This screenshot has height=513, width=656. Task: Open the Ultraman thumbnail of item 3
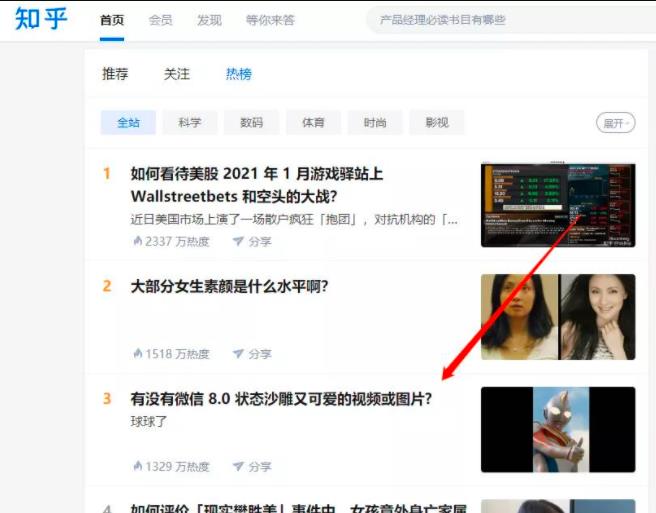[x=558, y=430]
